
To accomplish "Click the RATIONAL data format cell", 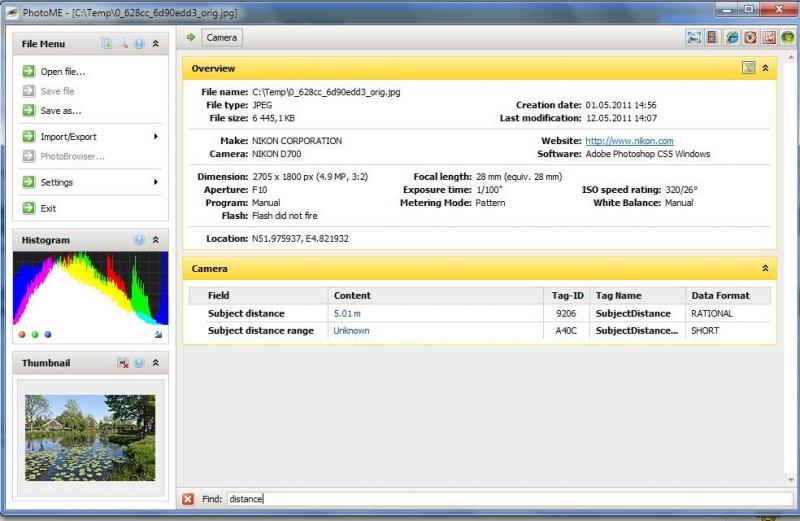I will point(711,313).
